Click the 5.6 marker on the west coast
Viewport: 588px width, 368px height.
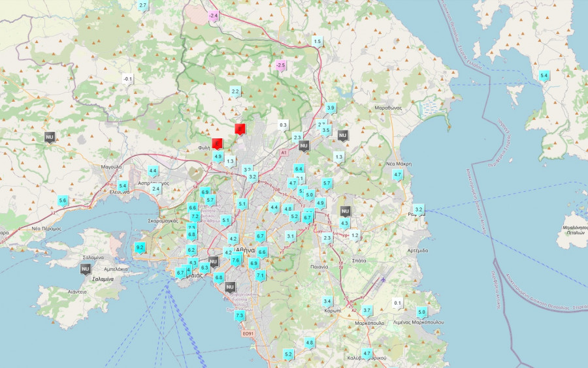[63, 200]
